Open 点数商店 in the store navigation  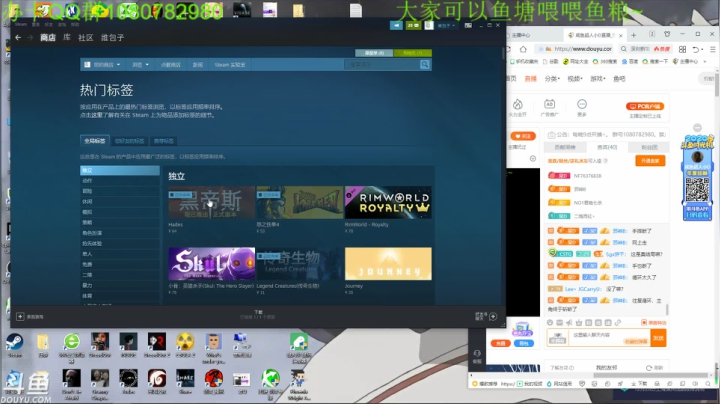pyautogui.click(x=170, y=65)
